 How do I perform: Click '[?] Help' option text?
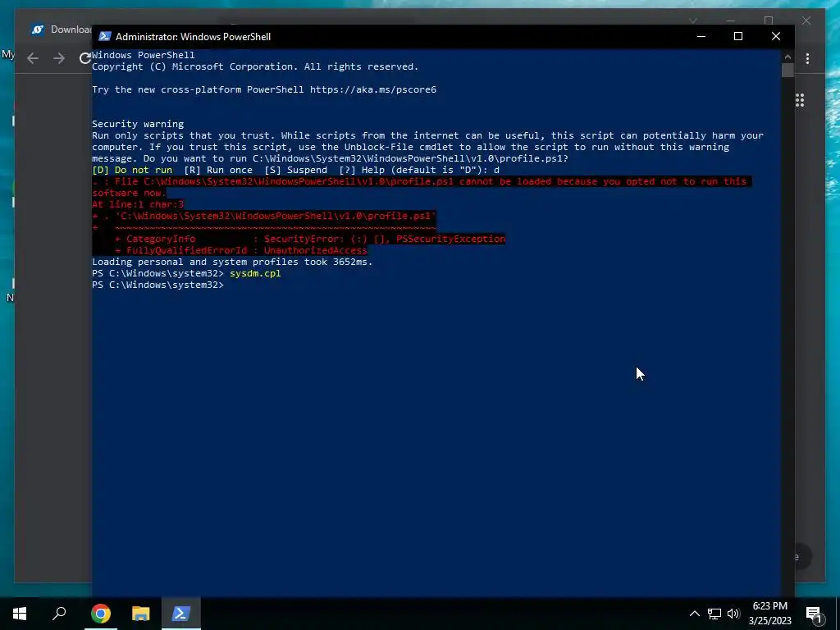[x=363, y=170]
